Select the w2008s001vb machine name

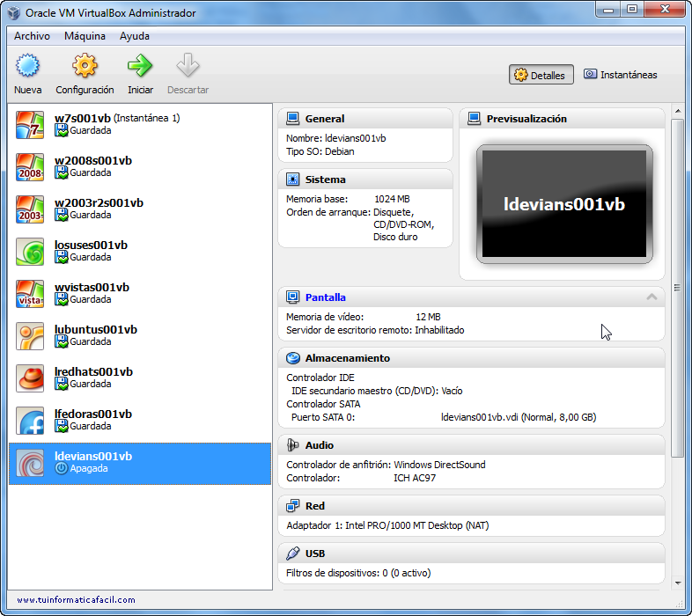tap(93, 161)
